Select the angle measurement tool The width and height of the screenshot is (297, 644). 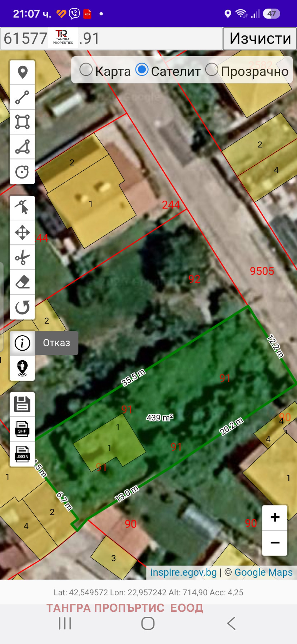(x=22, y=147)
